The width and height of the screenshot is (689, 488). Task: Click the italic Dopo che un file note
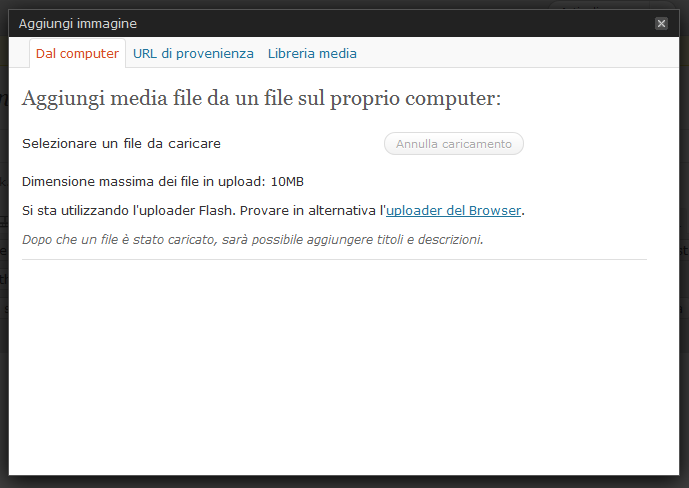(252, 240)
